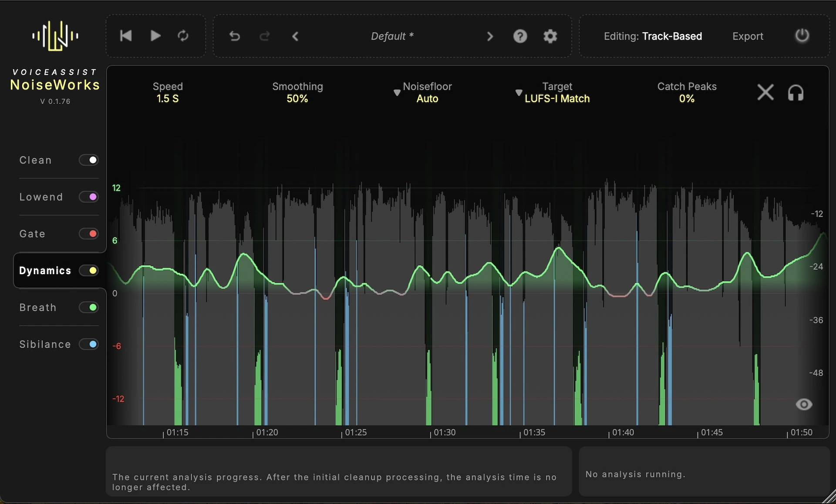Toggle the Clean module switch
Image resolution: width=836 pixels, height=504 pixels.
tap(89, 160)
